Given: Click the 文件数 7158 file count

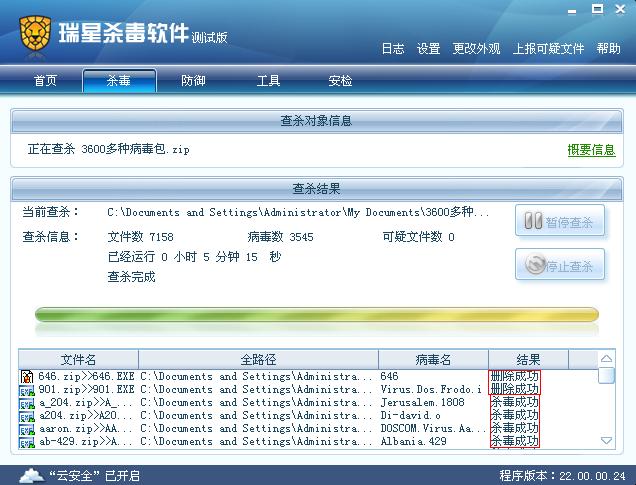Looking at the screenshot, I should point(140,237).
